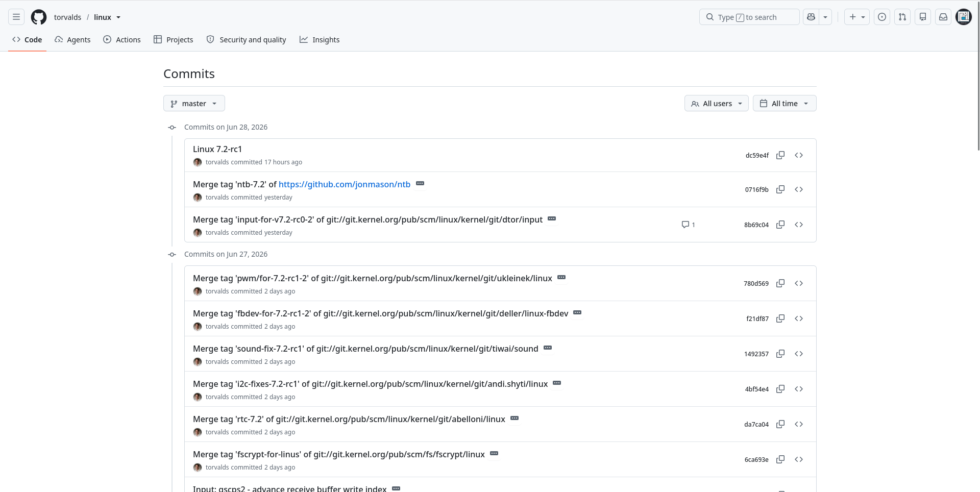Expand commit message for input-for-v7.2-rc0-2 merge

pyautogui.click(x=552, y=219)
